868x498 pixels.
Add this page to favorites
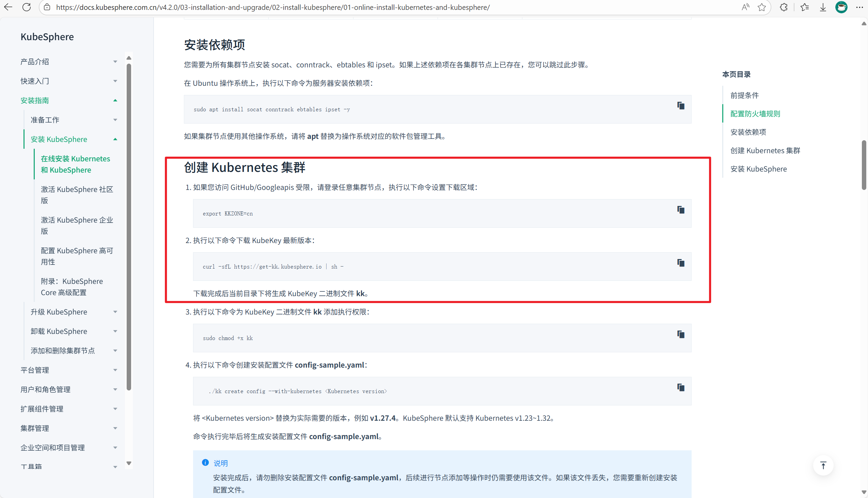[761, 7]
